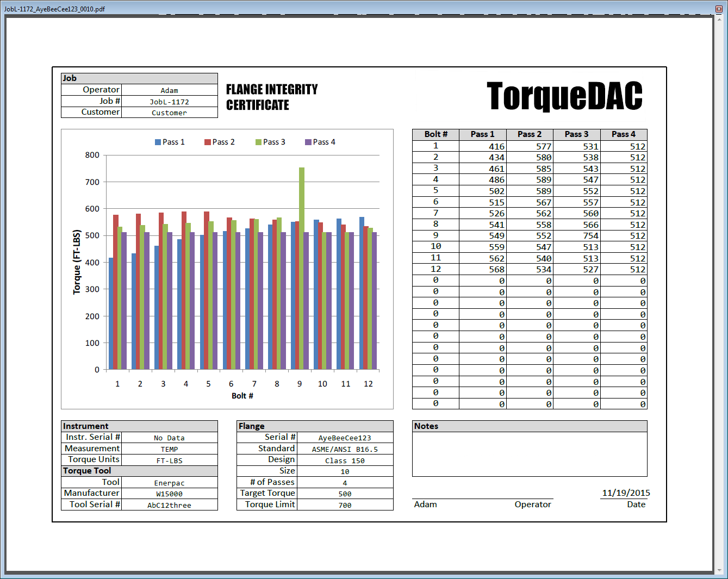Click the flange Serial # value AyeBeeCee123
The width and height of the screenshot is (728, 579).
point(345,438)
